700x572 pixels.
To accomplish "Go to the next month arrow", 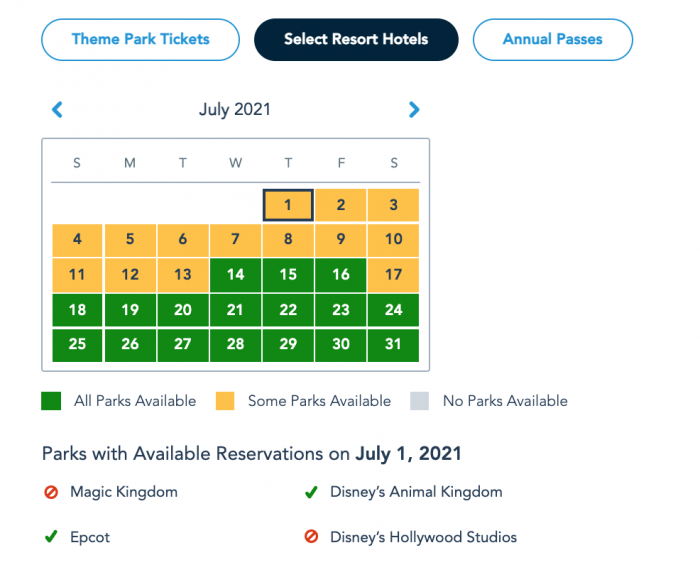I will [414, 110].
